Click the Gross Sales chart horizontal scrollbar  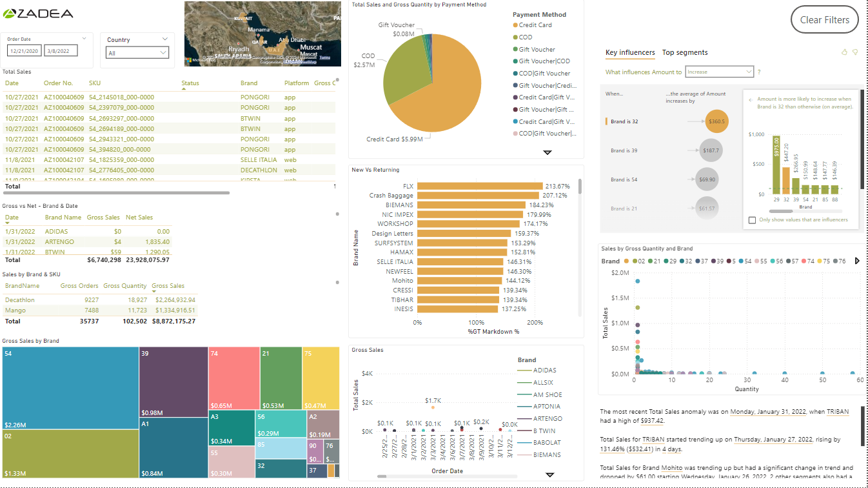click(382, 476)
